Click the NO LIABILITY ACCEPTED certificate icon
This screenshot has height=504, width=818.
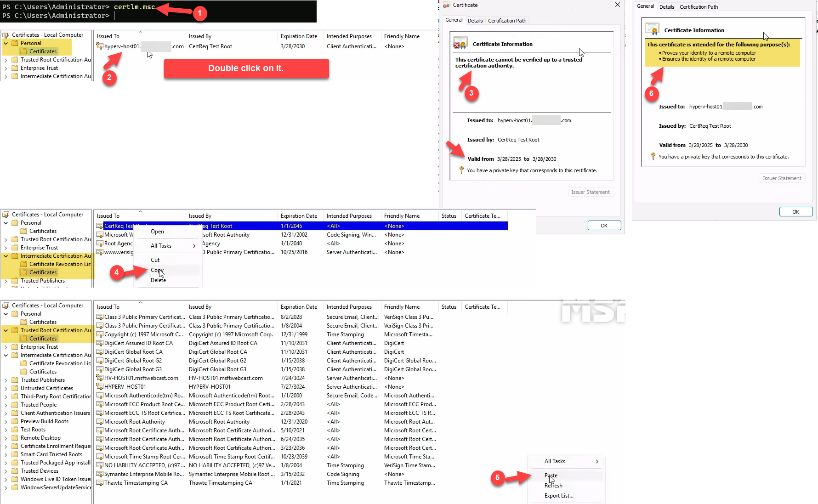(99, 465)
